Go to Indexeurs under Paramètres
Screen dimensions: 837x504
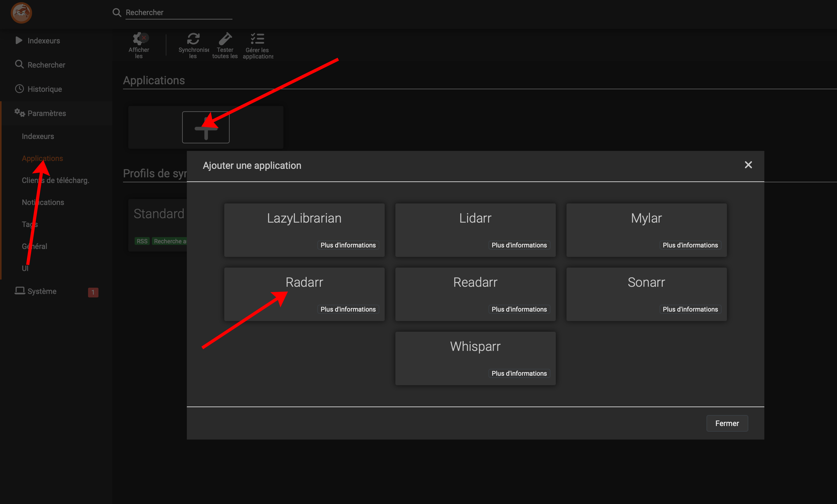(38, 136)
